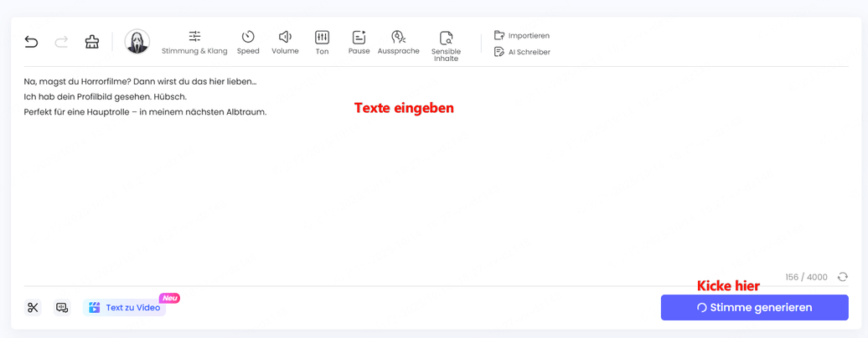Select the scissors cut tool
Screen dimensions: 868x338
pos(33,308)
